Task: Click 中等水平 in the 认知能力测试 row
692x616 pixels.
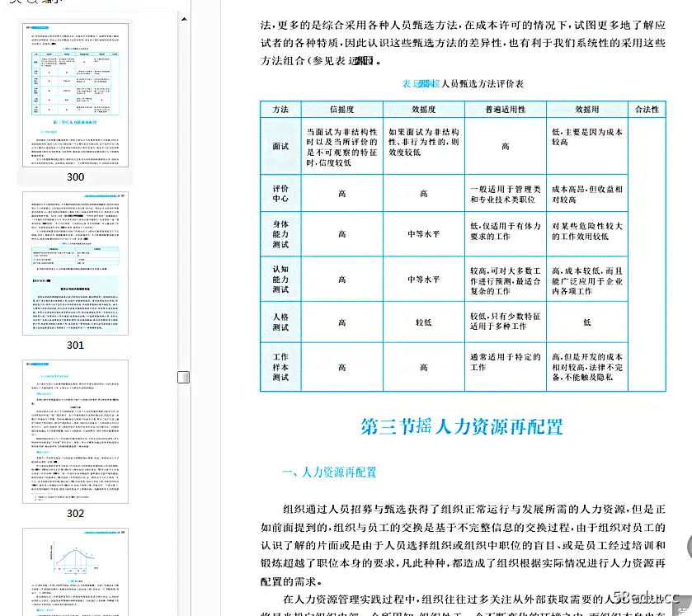Action: pos(424,280)
